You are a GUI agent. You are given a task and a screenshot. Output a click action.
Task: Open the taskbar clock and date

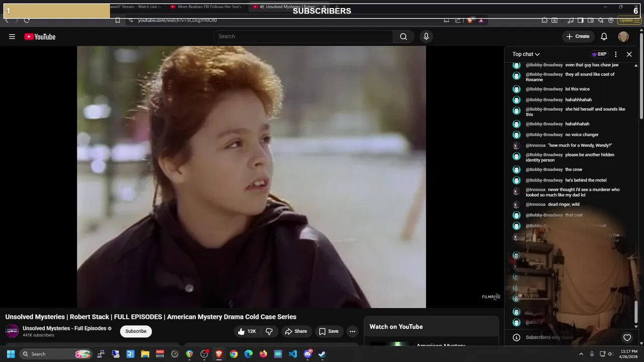(x=629, y=354)
